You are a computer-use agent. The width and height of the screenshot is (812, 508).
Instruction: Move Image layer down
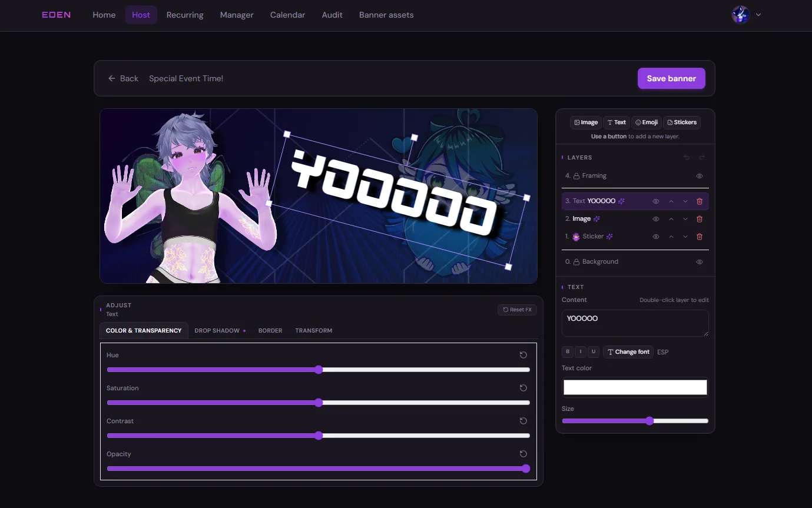[x=685, y=219]
